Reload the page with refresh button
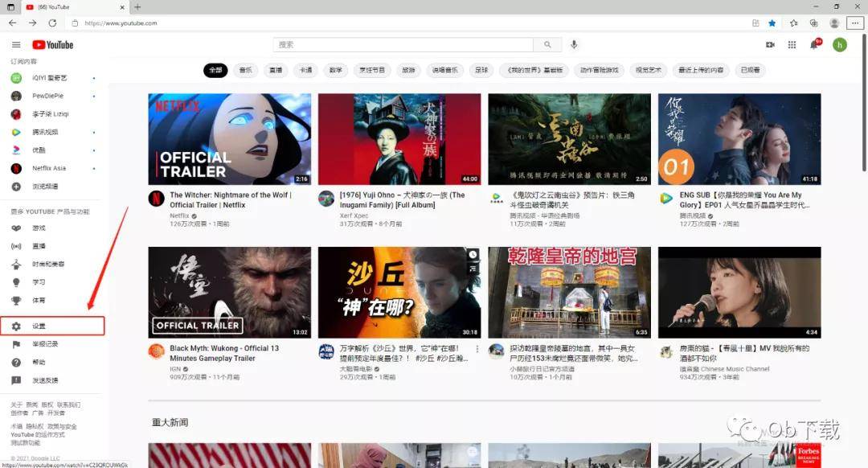 click(x=52, y=23)
